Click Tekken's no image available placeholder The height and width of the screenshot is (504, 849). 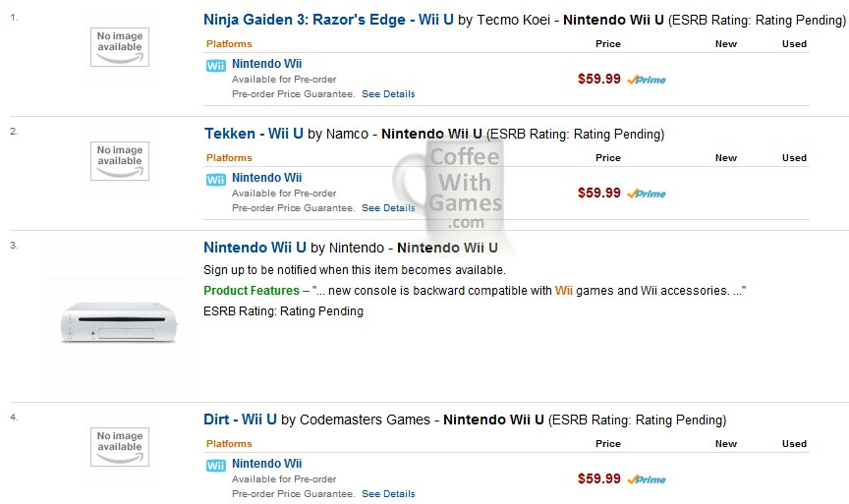tap(120, 160)
